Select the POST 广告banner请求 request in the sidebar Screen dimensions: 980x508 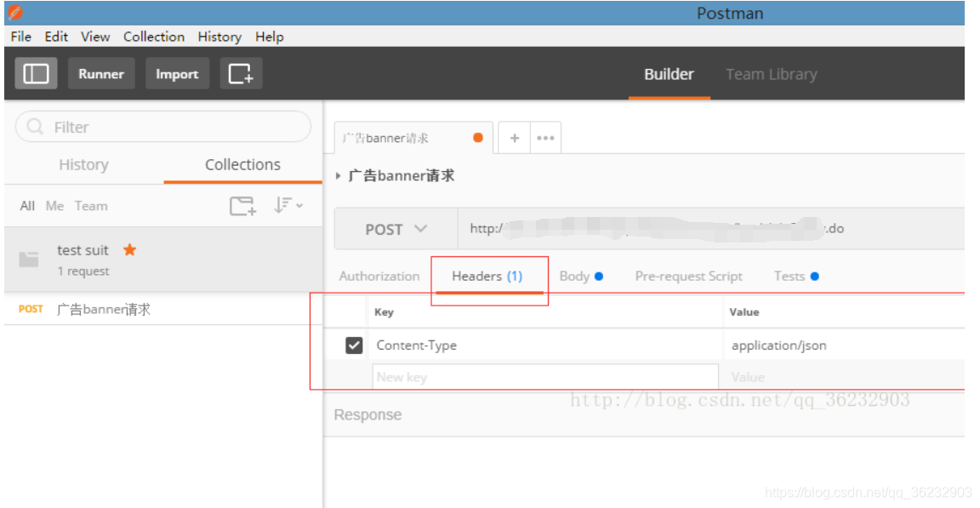163,309
